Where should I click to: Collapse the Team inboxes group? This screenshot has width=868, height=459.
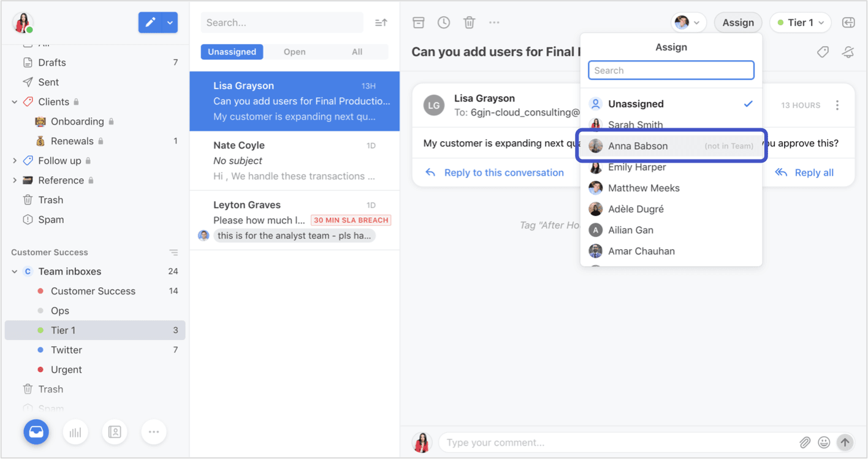pyautogui.click(x=15, y=271)
